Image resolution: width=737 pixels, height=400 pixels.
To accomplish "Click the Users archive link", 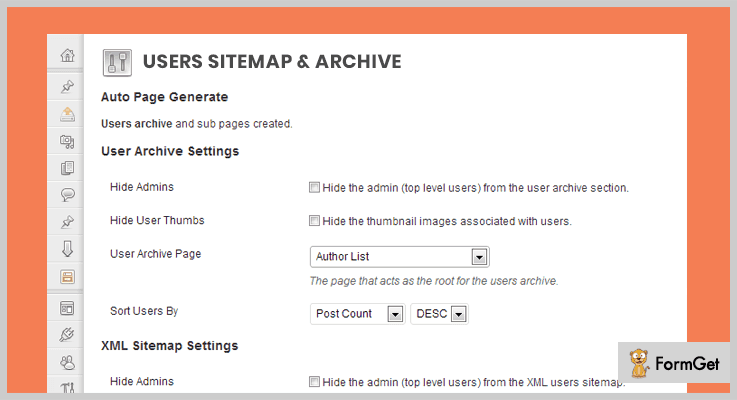I will click(136, 124).
